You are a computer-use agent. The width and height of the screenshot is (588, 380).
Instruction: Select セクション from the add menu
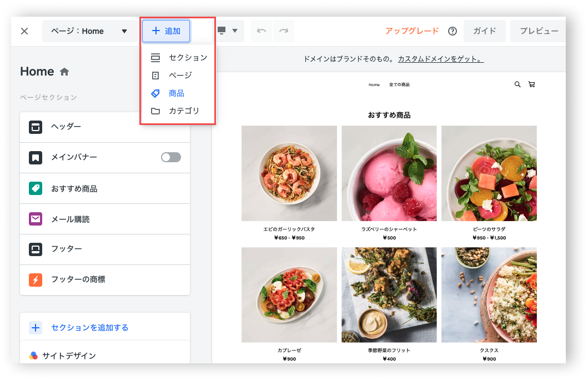pos(178,57)
